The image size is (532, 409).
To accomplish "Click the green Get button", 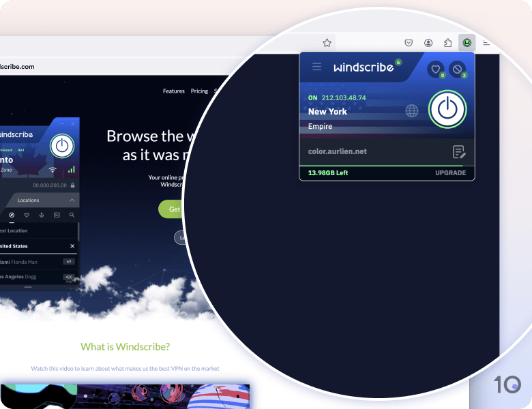I will [171, 209].
